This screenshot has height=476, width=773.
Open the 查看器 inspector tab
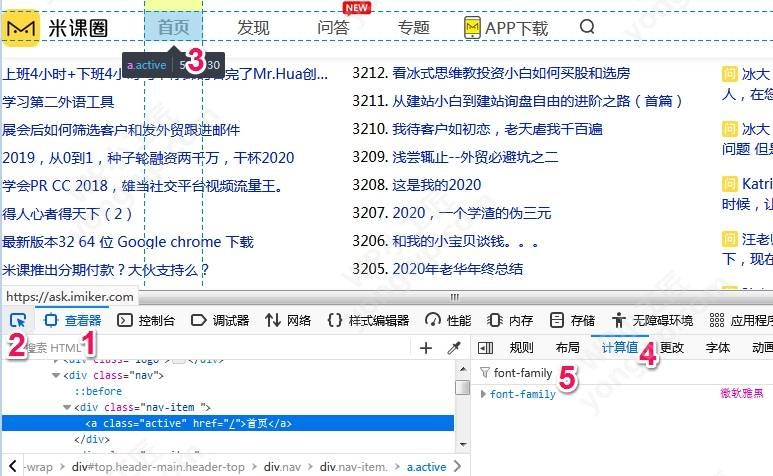coord(72,321)
